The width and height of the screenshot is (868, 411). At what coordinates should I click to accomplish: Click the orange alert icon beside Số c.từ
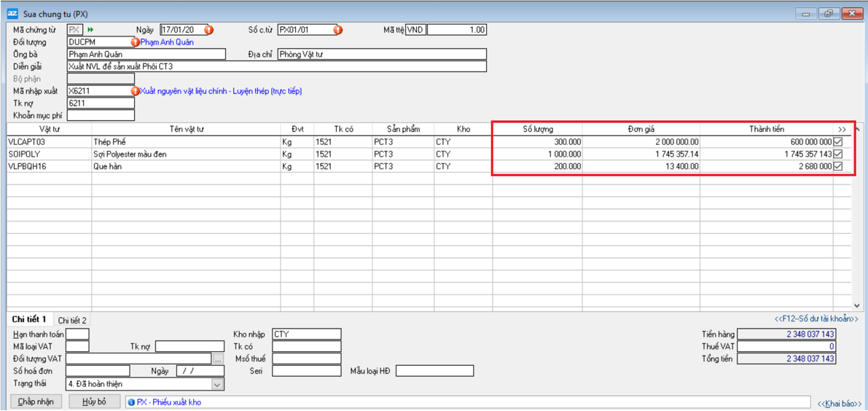tap(337, 30)
